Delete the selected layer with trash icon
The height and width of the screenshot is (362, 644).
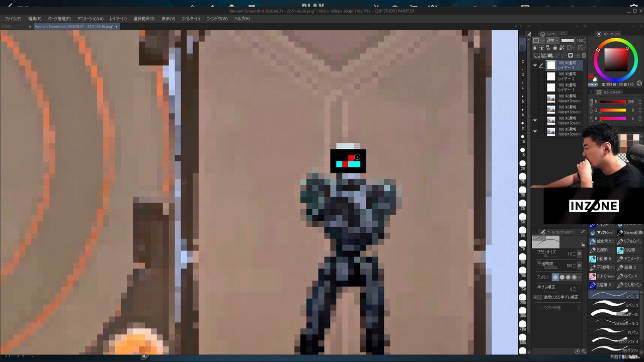pyautogui.click(x=584, y=55)
